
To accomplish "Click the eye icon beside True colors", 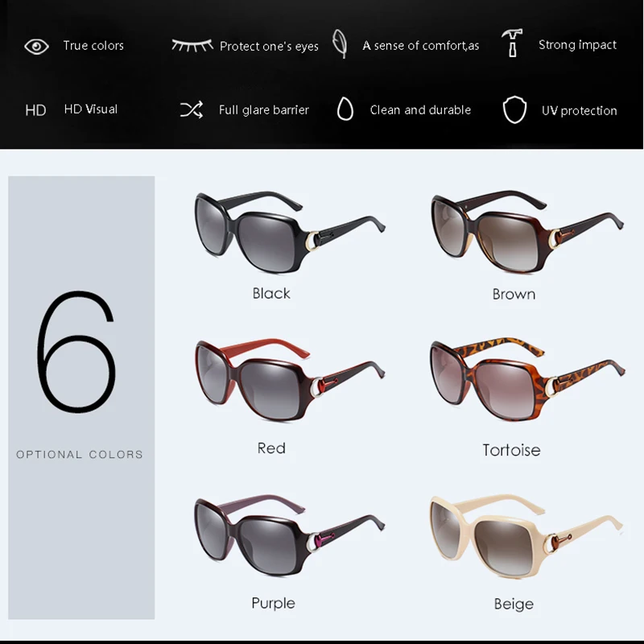I will [x=36, y=47].
